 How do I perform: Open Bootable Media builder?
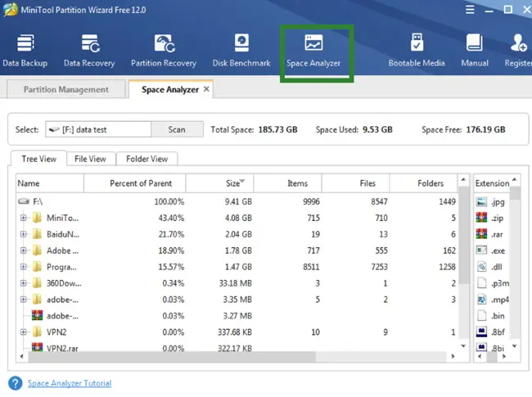[417, 50]
